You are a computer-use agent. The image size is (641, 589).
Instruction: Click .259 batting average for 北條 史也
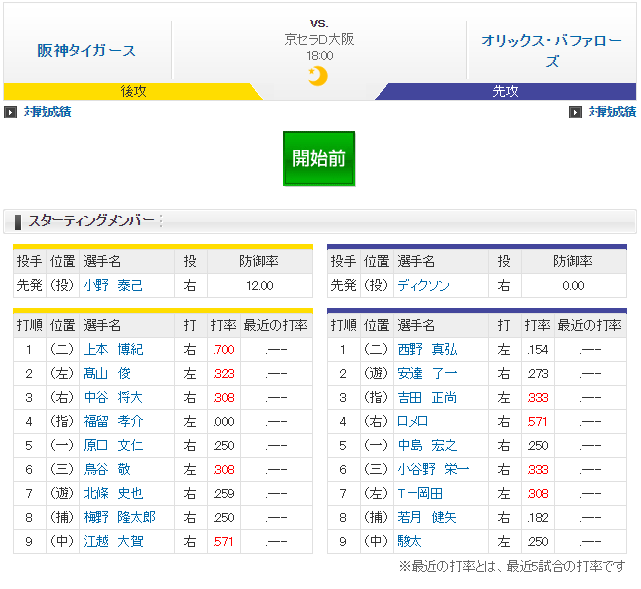click(224, 494)
